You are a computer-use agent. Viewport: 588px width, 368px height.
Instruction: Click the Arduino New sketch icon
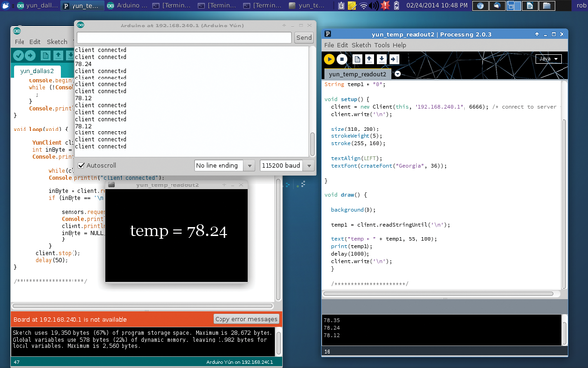(45, 55)
